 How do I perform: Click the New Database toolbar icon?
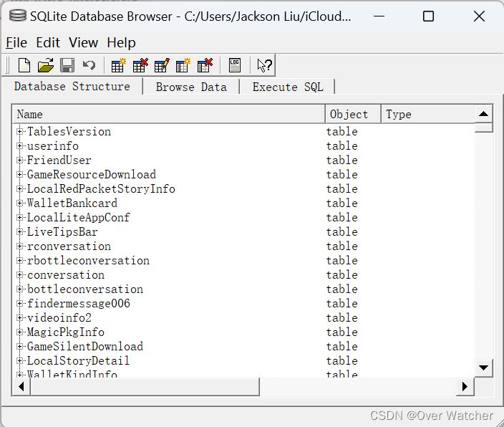coord(24,65)
